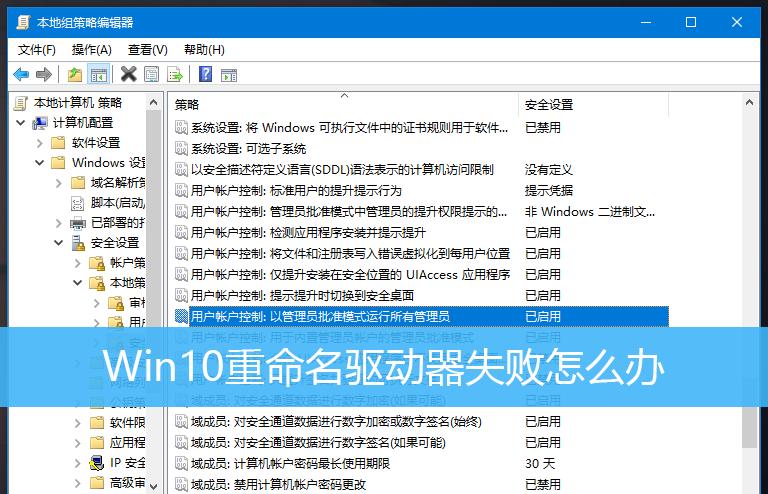Click the Forward arrow toolbar icon

pos(44,74)
